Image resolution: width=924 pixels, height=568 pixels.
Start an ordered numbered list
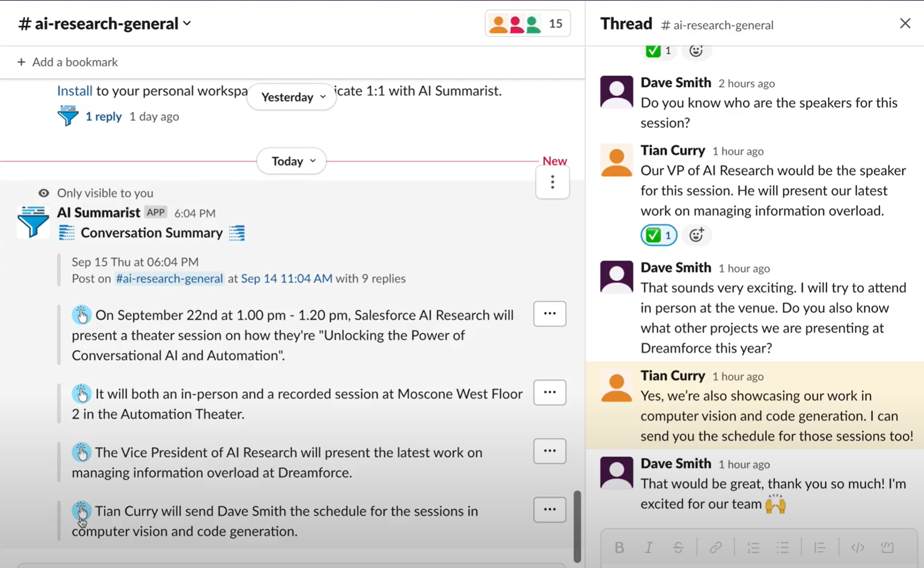[753, 547]
